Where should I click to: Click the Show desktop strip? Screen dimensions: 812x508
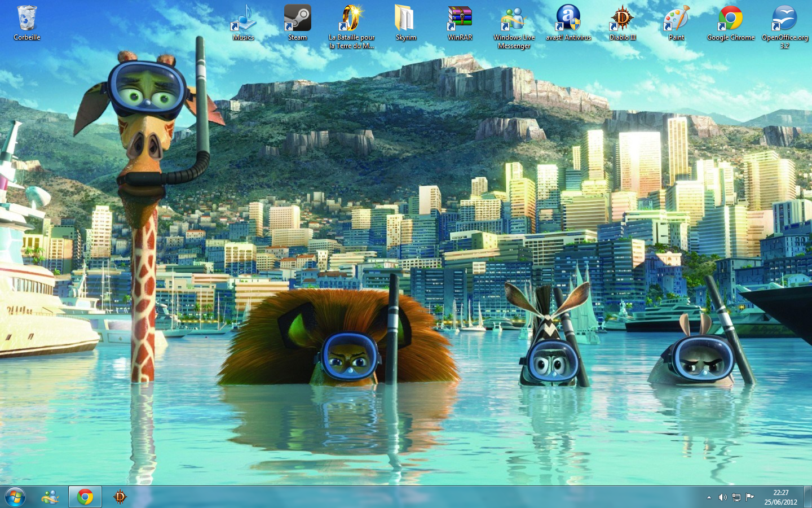click(x=807, y=497)
